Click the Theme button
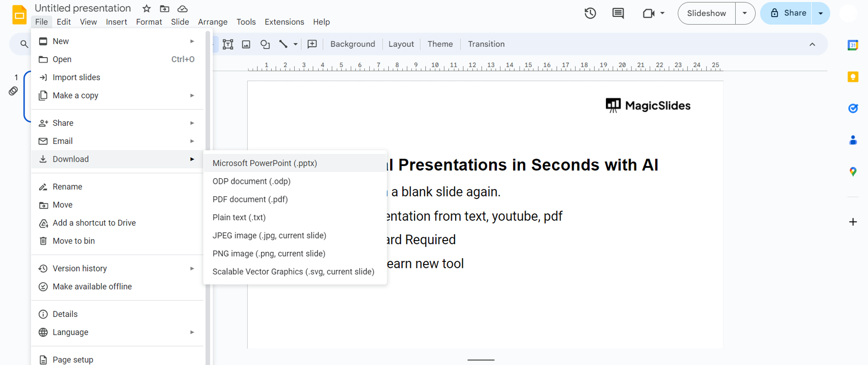 coord(440,44)
